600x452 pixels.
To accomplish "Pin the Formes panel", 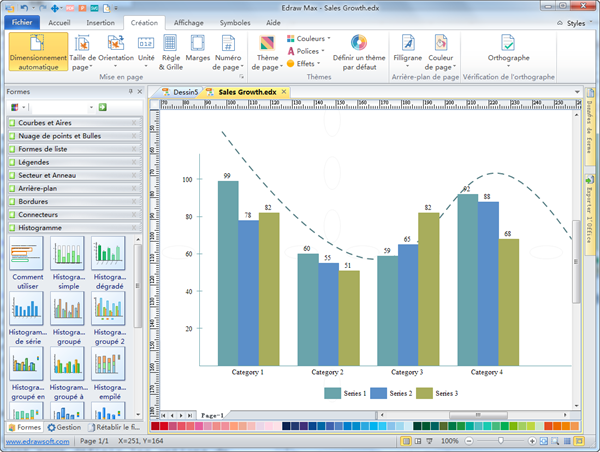I will coord(132,91).
